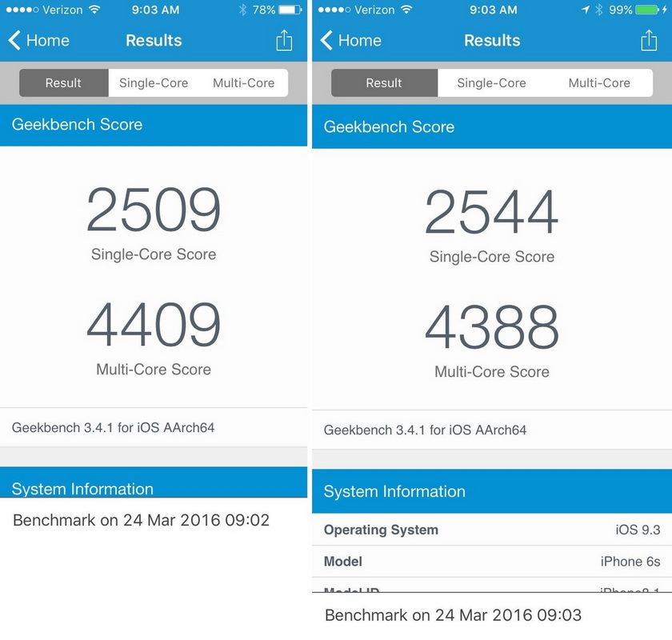Screen dimensions: 672x640
Task: Tap the left Geekbench 3.4.1 for iOS AArch64 row
Action: 154,427
